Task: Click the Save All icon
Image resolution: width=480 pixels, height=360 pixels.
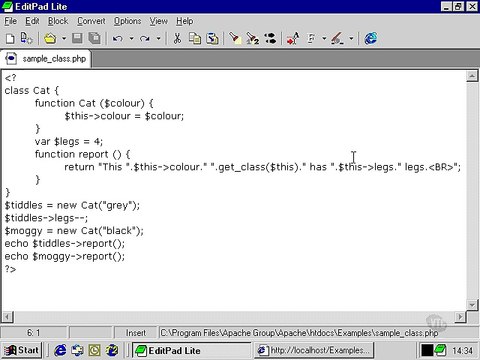Action: (95, 39)
